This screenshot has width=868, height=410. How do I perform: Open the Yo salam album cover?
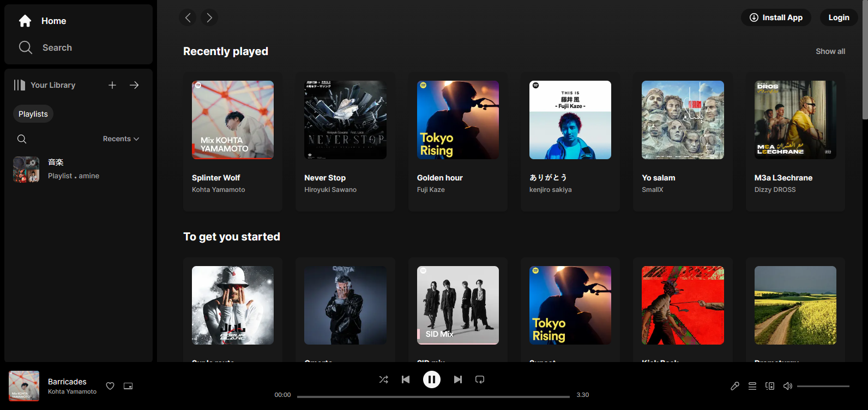pyautogui.click(x=683, y=120)
